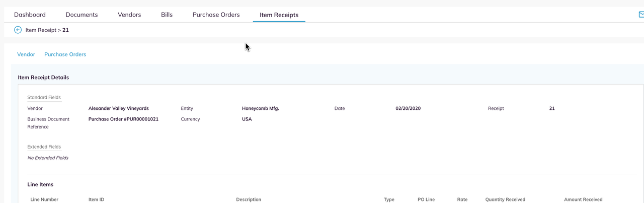This screenshot has height=203, width=644.
Task: Click the Line Number column header
Action: coord(44,199)
